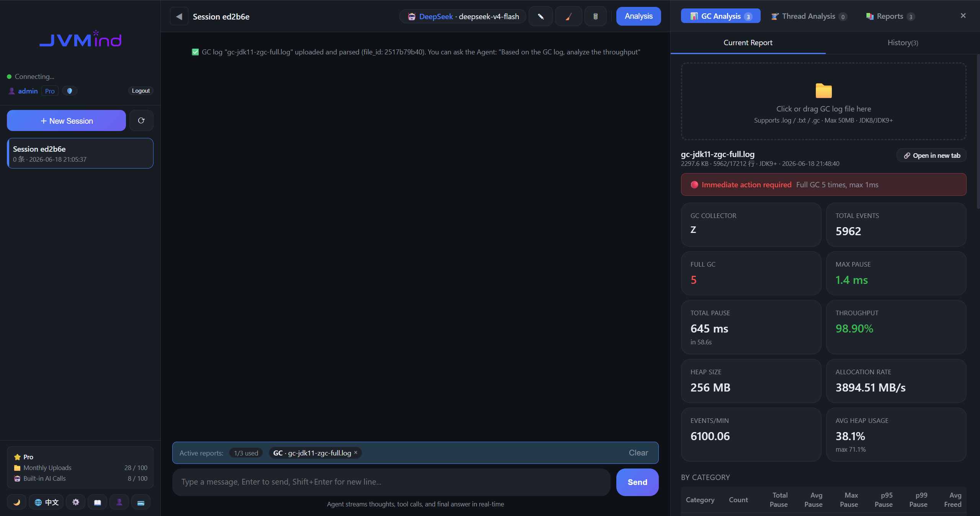This screenshot has width=980, height=516.
Task: Click the green checkmark in upload message
Action: click(x=195, y=52)
